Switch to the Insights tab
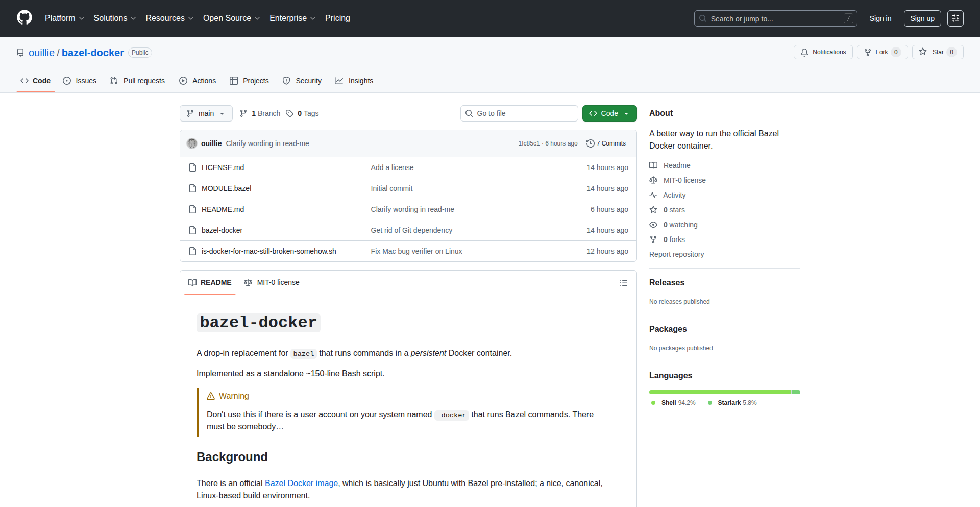Screen dimensions: 980x507 pyautogui.click(x=354, y=81)
